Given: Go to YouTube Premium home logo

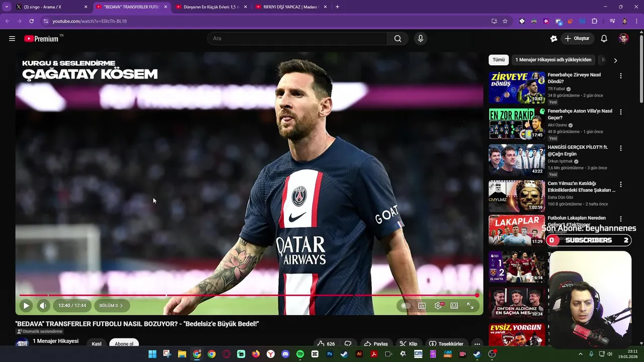Looking at the screenshot, I should 41,38.
